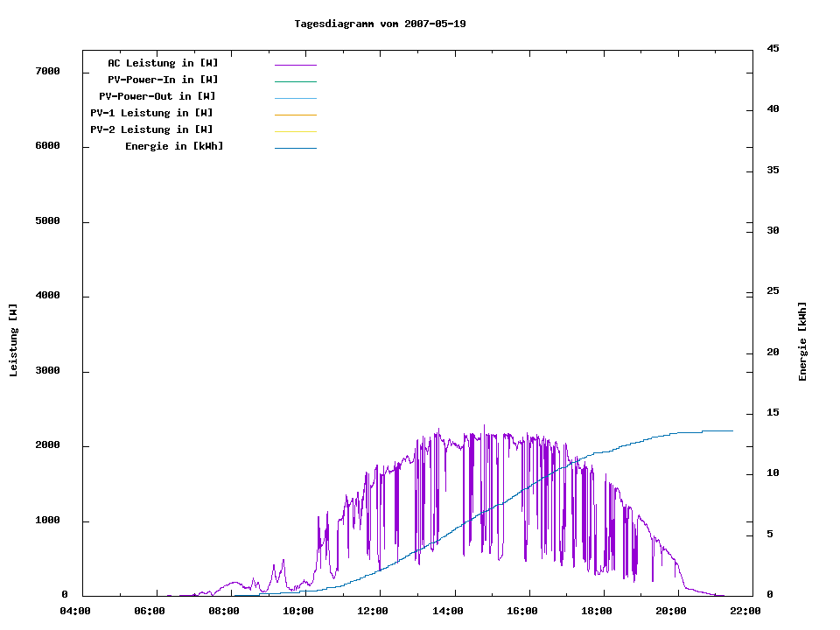Click the yellow PV-2 Leistung legend line
This screenshot has width=840, height=630.
pyautogui.click(x=295, y=131)
